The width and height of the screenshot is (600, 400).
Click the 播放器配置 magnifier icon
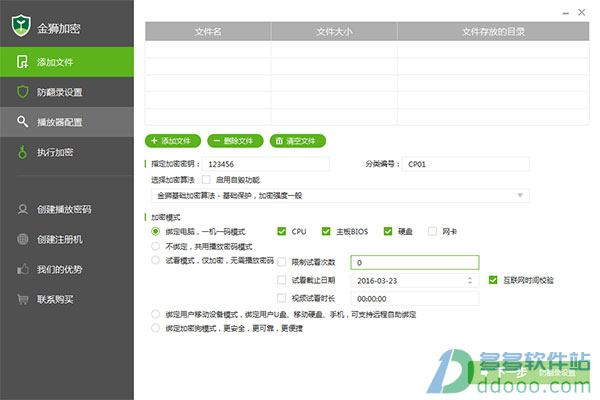(22, 122)
